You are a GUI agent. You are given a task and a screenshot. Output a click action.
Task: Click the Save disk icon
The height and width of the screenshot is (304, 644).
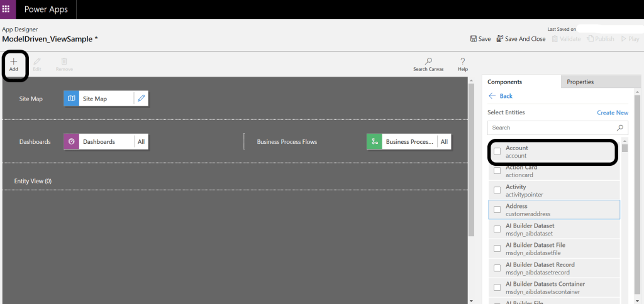click(x=474, y=39)
